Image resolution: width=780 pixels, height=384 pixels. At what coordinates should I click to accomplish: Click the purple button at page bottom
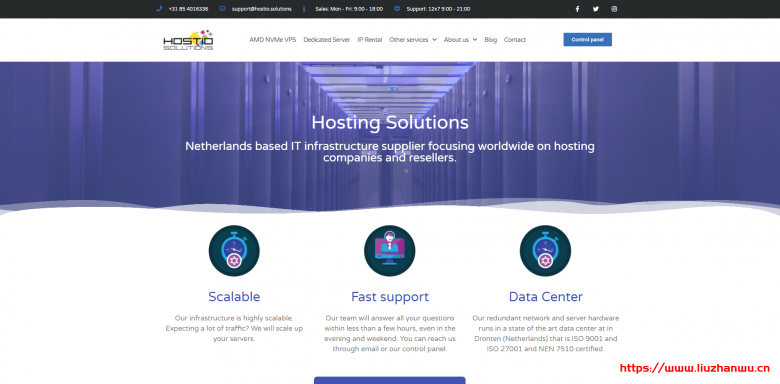point(390,381)
